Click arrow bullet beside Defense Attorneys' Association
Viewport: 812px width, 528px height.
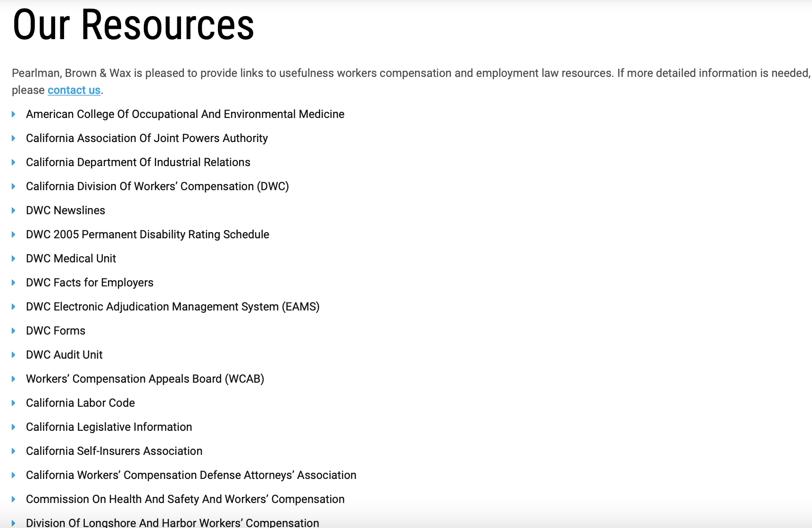pyautogui.click(x=14, y=475)
